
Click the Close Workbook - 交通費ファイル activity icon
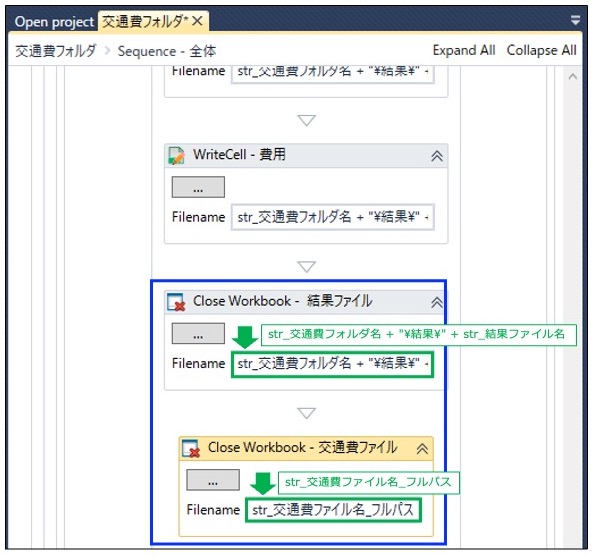191,448
